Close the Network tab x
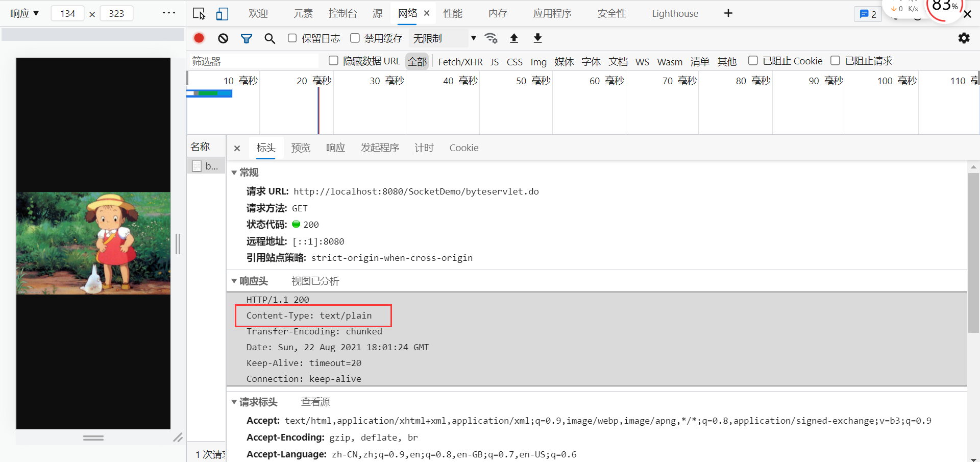Image resolution: width=980 pixels, height=462 pixels. point(427,13)
